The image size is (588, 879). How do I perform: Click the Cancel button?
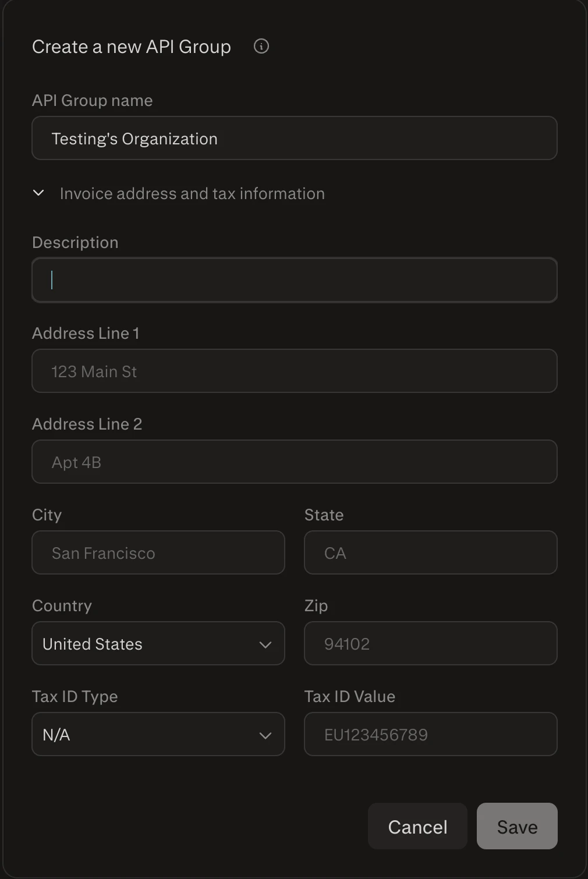click(x=417, y=826)
